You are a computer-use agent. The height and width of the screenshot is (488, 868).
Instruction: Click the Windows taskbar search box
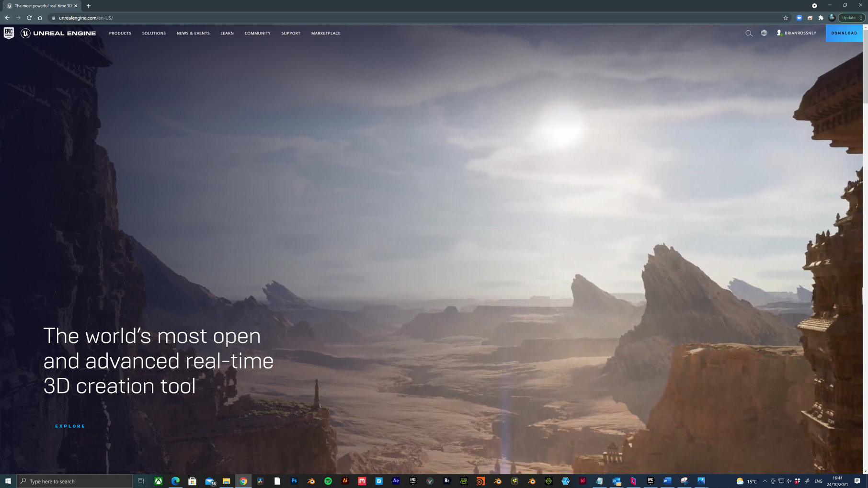click(75, 481)
